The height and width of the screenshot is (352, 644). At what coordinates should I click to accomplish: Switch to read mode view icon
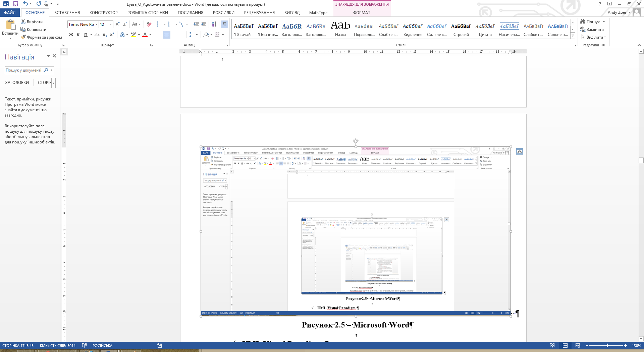(552, 345)
